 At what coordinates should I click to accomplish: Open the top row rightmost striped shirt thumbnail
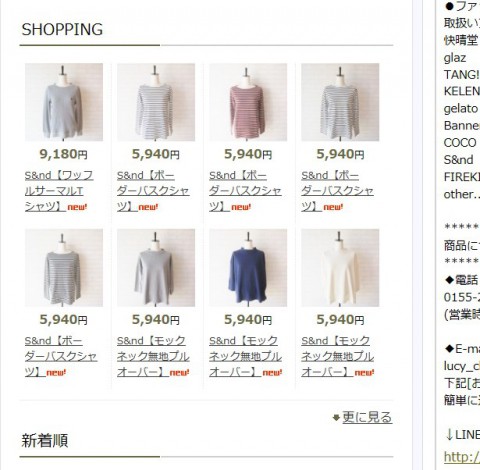pyautogui.click(x=340, y=102)
